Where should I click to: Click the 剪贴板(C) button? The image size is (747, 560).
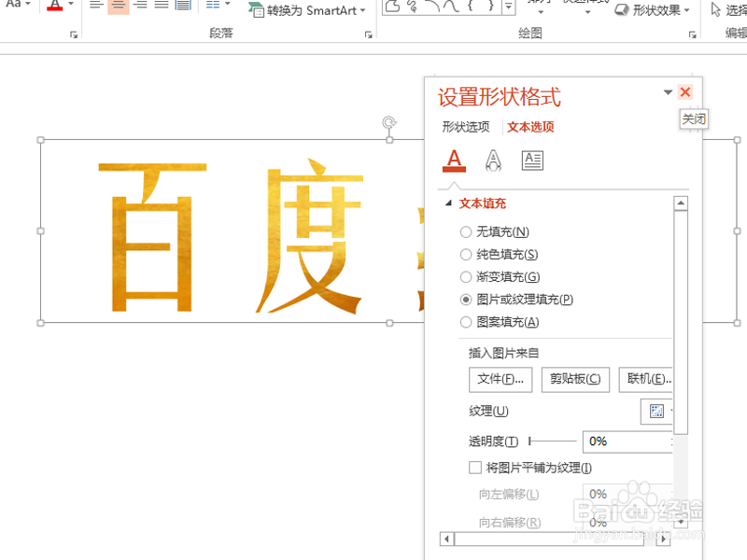pos(575,380)
